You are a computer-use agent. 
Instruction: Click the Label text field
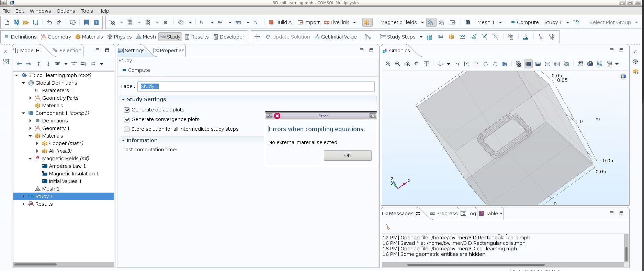[x=256, y=86]
